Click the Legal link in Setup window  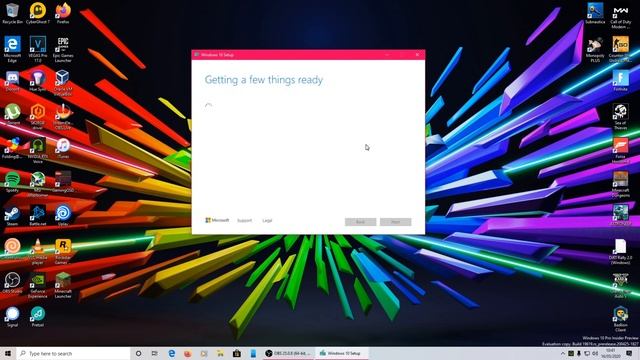[267, 220]
